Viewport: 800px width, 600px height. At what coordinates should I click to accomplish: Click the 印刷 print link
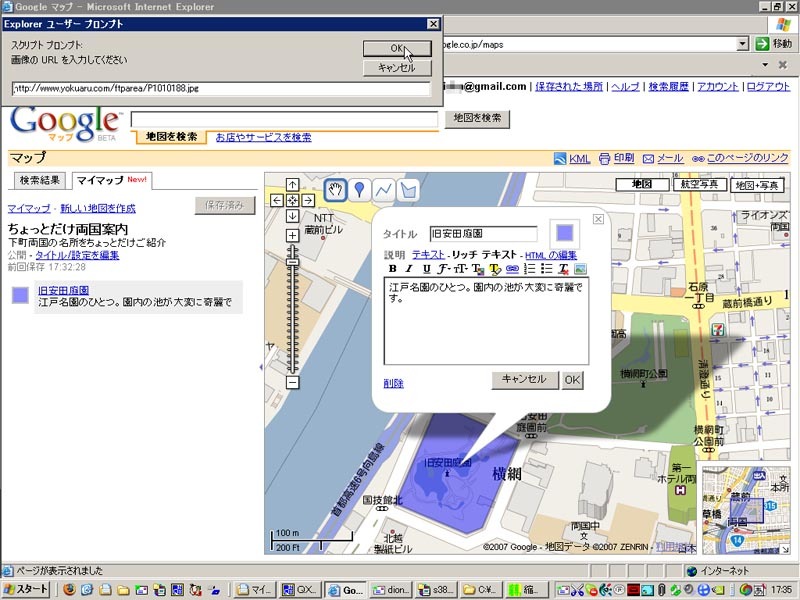[624, 158]
